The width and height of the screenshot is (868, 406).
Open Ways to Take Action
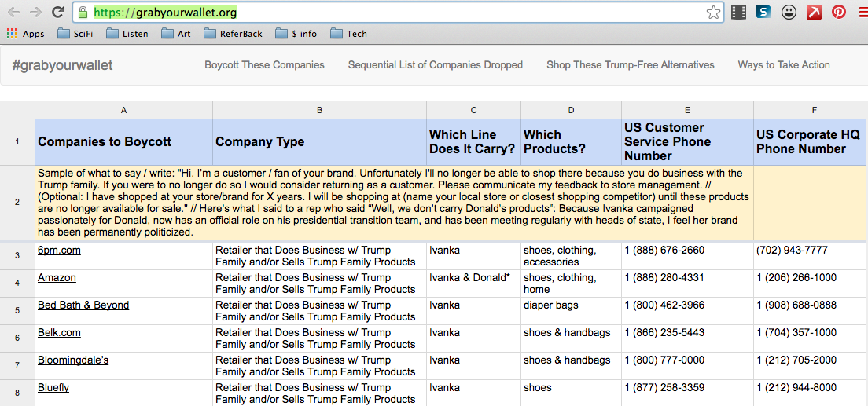[784, 65]
